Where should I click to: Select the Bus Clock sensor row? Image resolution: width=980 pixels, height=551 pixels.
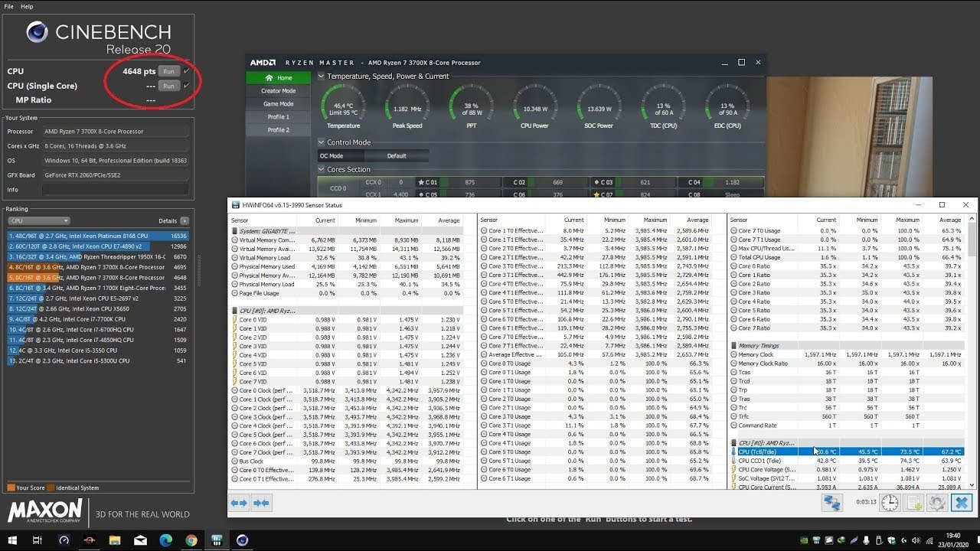tap(346, 461)
